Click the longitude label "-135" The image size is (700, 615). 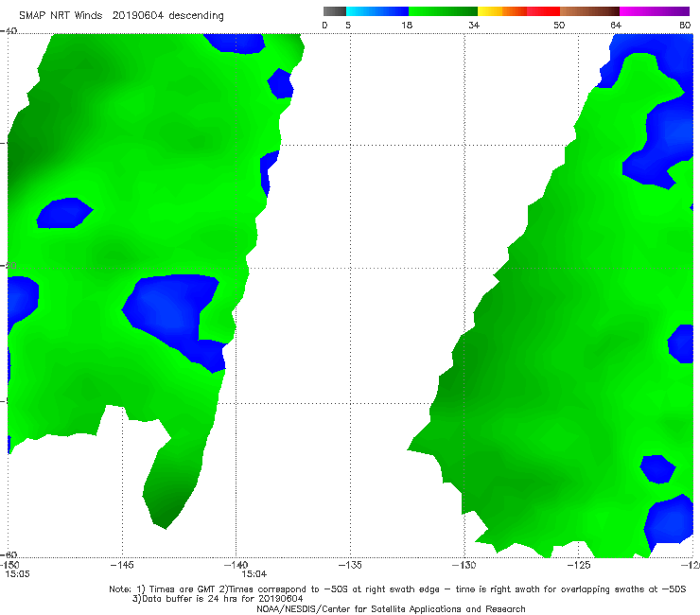(350, 565)
